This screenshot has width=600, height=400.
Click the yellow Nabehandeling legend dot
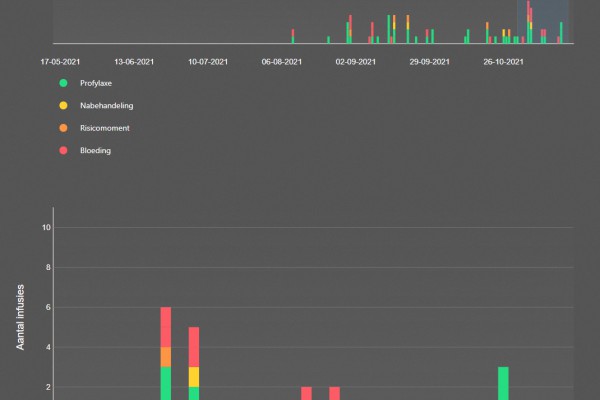64,105
